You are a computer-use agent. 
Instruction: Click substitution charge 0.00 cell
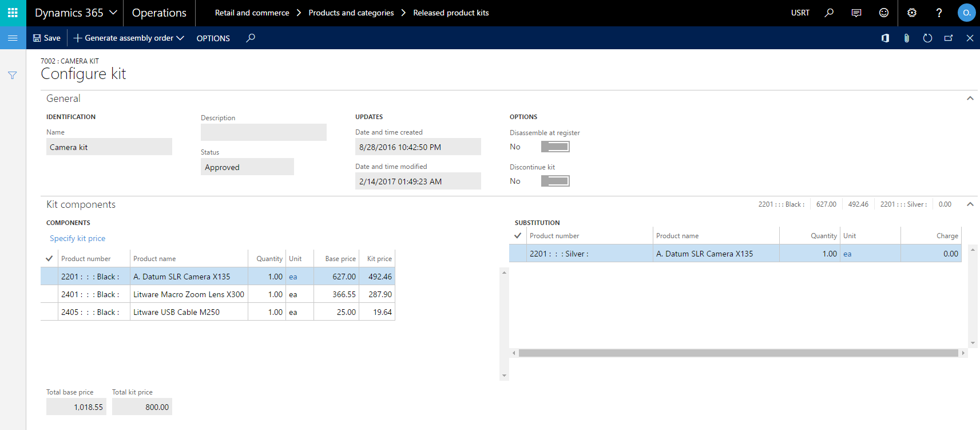(x=931, y=254)
